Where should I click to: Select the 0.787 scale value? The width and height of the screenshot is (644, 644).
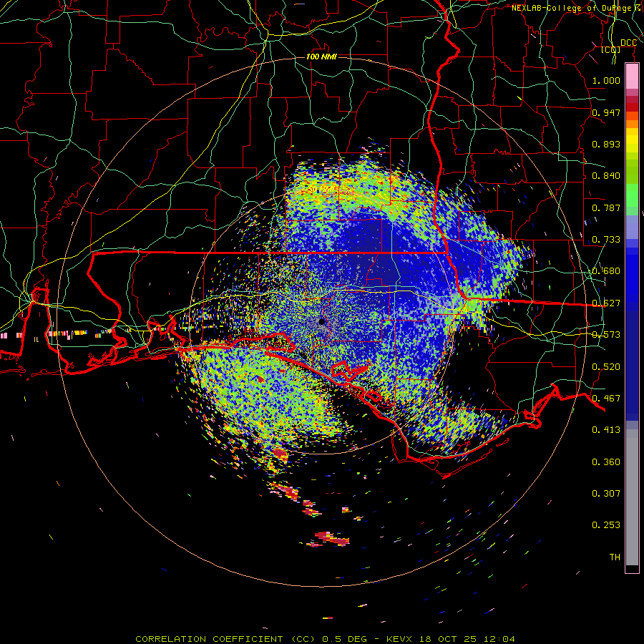606,208
